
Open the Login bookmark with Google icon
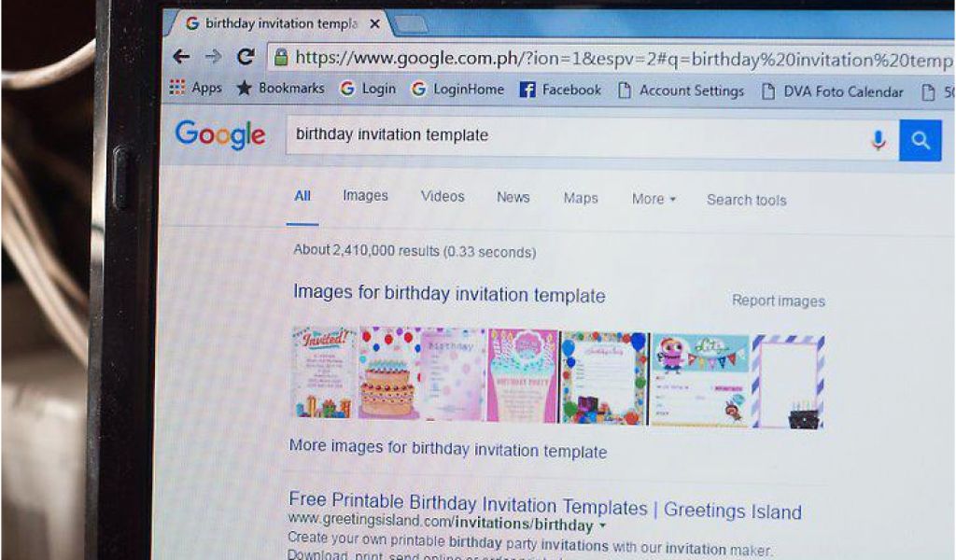pos(368,89)
